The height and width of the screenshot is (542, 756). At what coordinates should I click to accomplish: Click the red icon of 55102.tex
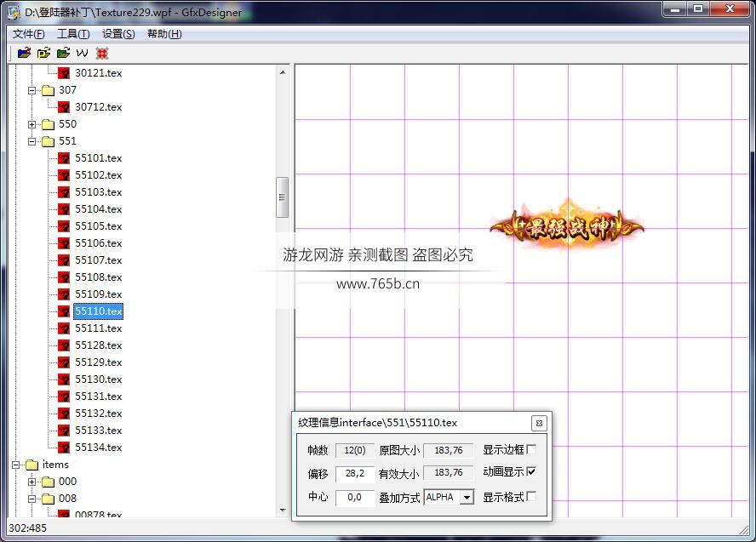pyautogui.click(x=64, y=175)
